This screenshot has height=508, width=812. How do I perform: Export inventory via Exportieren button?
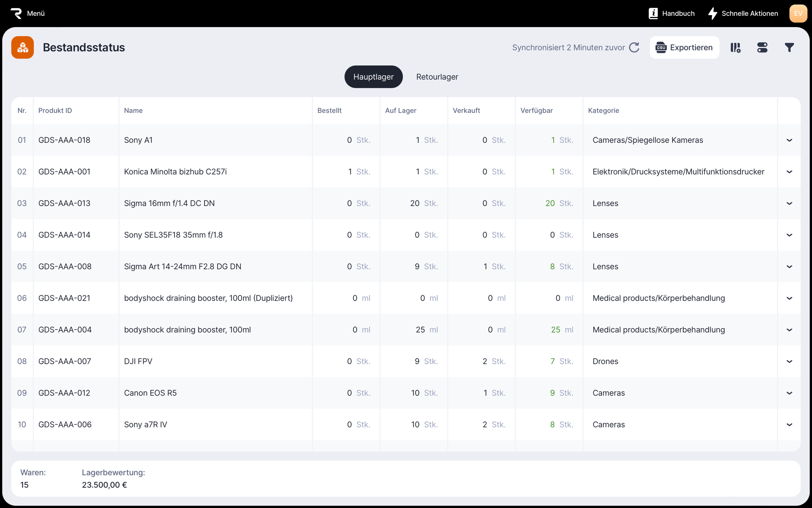coord(684,47)
